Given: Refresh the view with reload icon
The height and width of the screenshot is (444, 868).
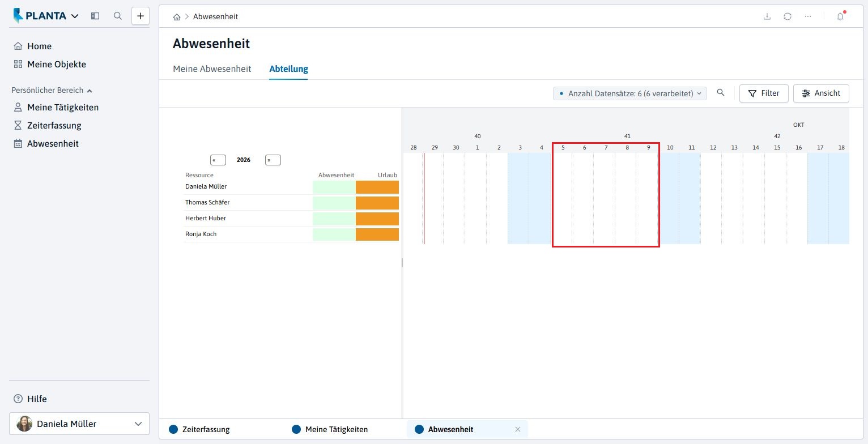Looking at the screenshot, I should 788,16.
